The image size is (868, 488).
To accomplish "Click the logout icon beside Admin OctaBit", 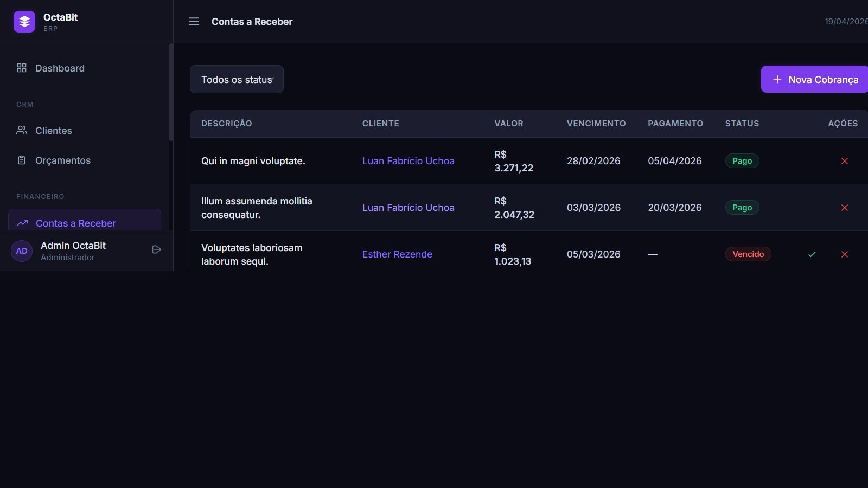I will click(x=156, y=249).
